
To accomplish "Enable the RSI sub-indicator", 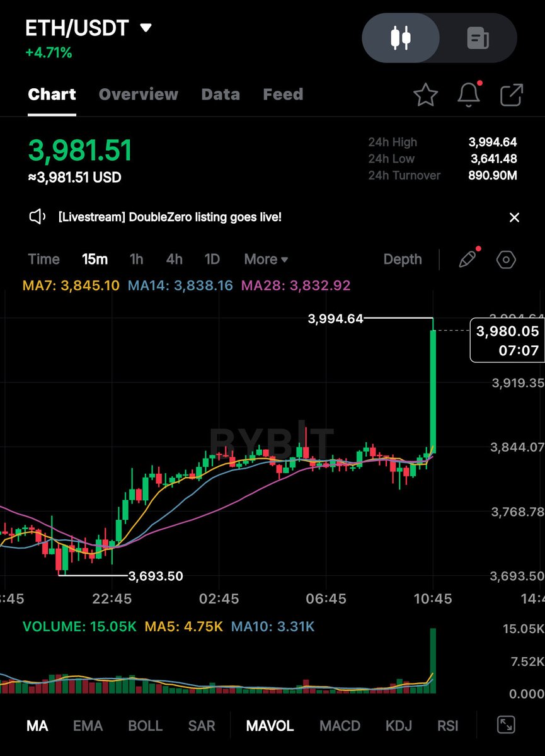I will tap(448, 726).
